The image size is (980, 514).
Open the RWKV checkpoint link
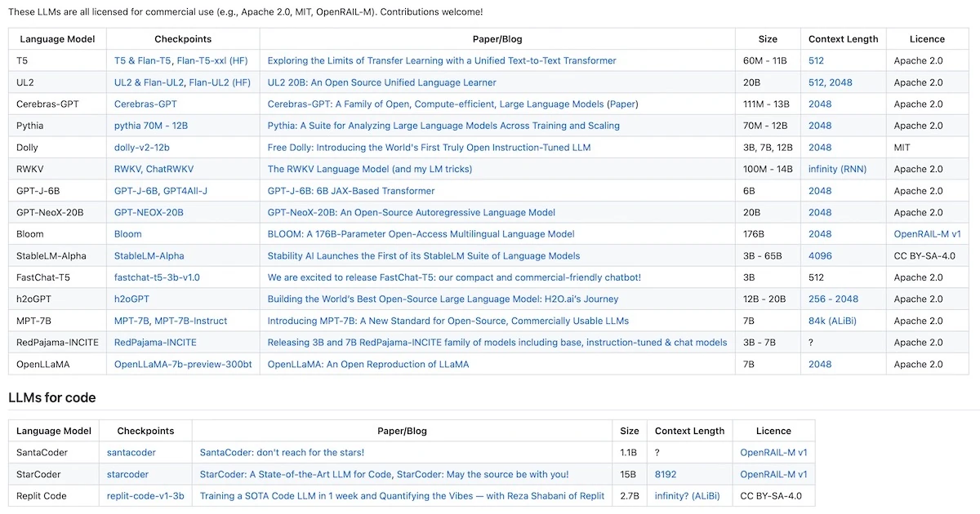(127, 169)
